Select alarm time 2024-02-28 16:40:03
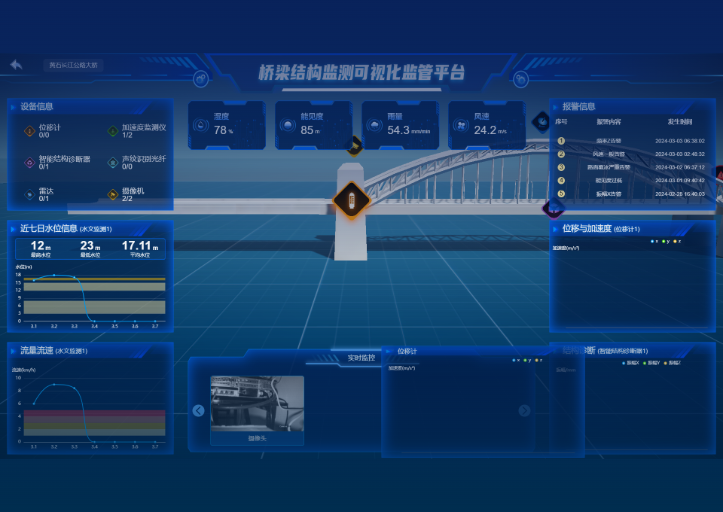 click(x=680, y=194)
